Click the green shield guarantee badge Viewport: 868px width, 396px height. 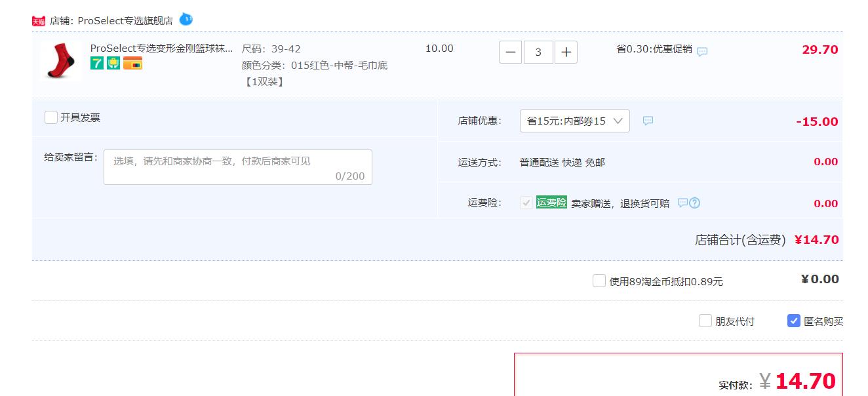(x=113, y=64)
